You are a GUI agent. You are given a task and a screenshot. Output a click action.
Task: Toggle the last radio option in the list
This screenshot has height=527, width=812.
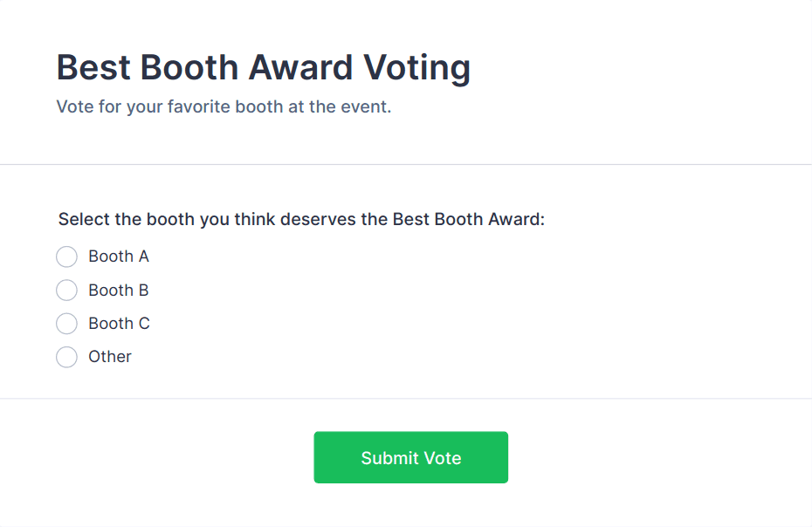point(66,357)
